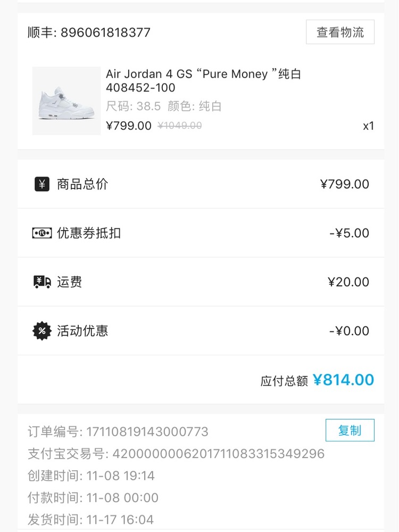This screenshot has width=399, height=532.
Task: Click the size and color line 尺码 38.5
Action: (x=164, y=106)
